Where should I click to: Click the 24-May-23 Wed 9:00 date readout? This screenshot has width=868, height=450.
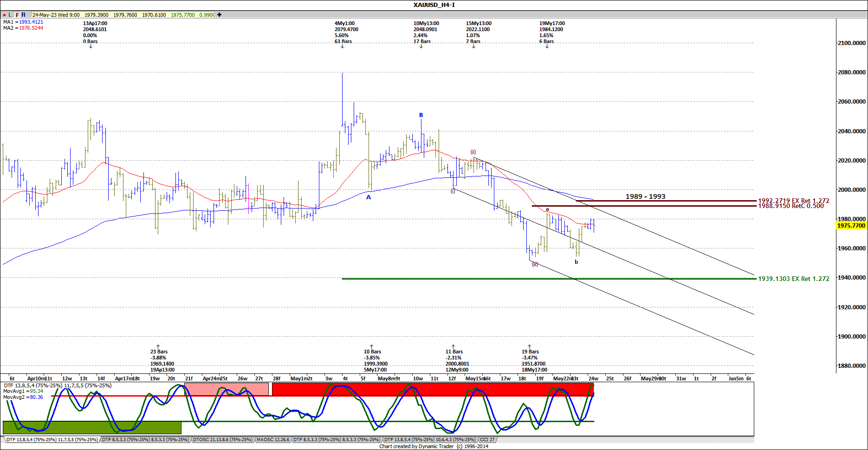[x=56, y=15]
